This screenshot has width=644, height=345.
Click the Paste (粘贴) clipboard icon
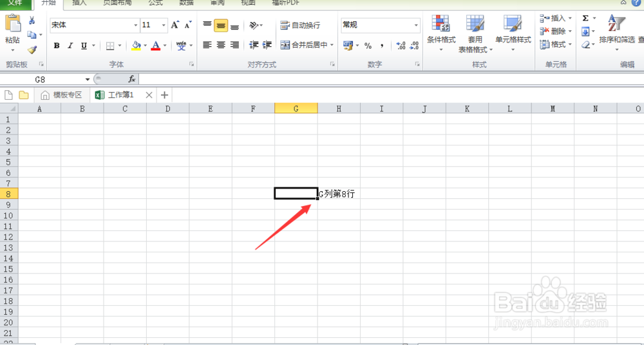pyautogui.click(x=13, y=23)
